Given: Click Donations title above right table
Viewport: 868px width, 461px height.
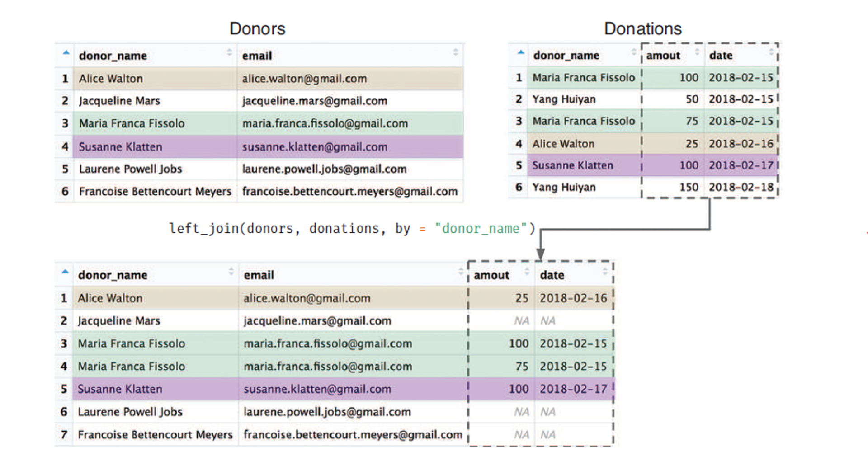Looking at the screenshot, I should click(642, 28).
